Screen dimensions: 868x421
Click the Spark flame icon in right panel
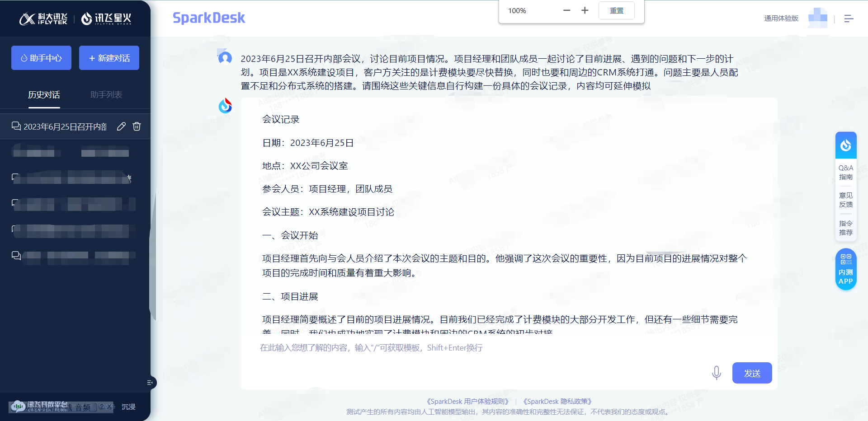coord(845,145)
